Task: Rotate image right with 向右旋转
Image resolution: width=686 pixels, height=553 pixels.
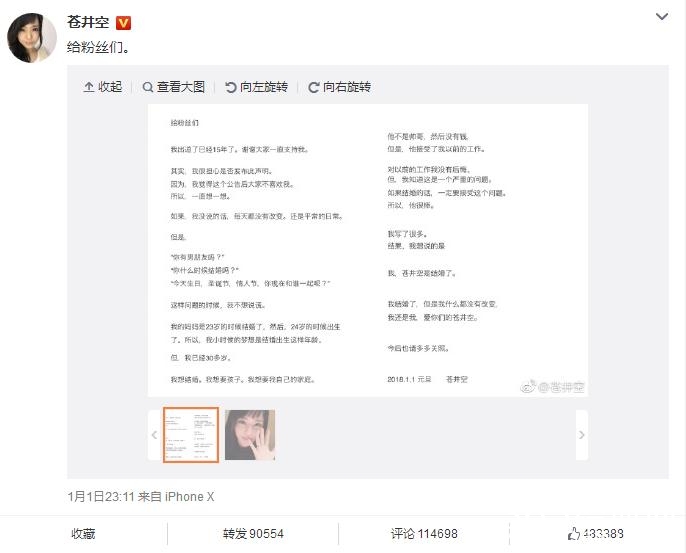Action: click(x=340, y=87)
